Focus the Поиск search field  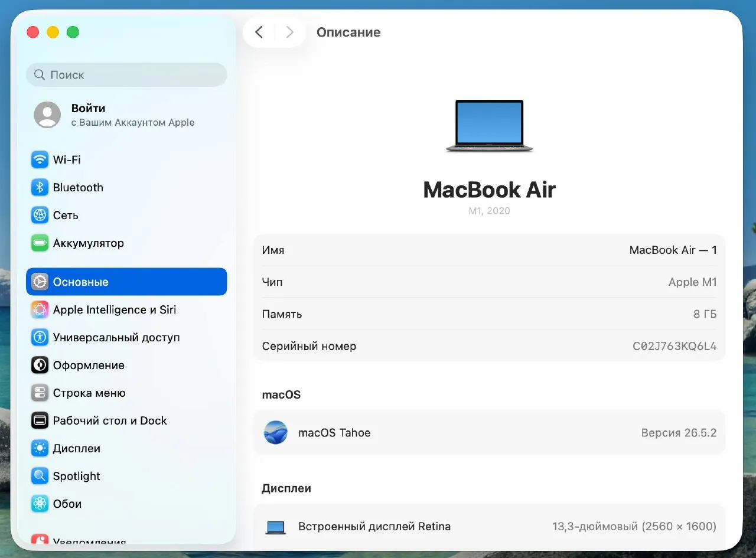pyautogui.click(x=126, y=75)
